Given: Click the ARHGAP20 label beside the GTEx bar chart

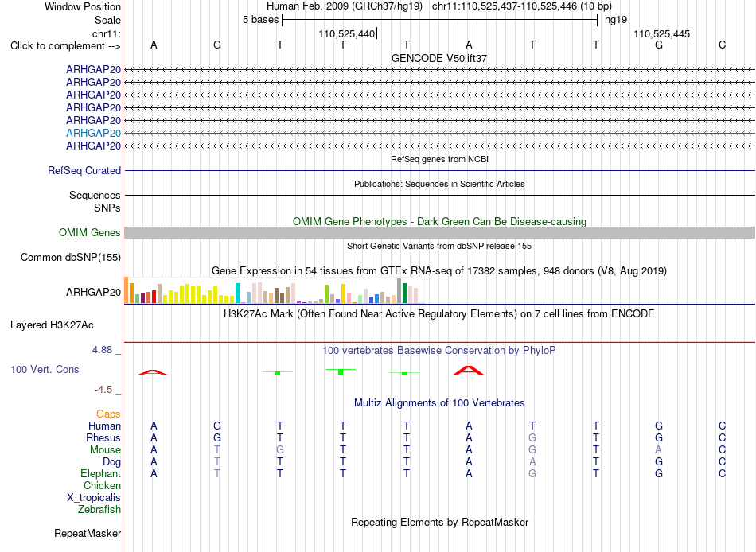Looking at the screenshot, I should 94,292.
